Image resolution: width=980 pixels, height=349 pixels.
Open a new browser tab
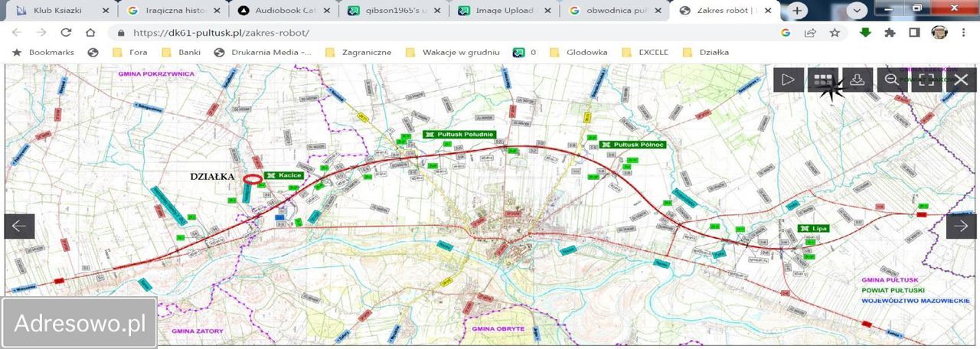798,11
